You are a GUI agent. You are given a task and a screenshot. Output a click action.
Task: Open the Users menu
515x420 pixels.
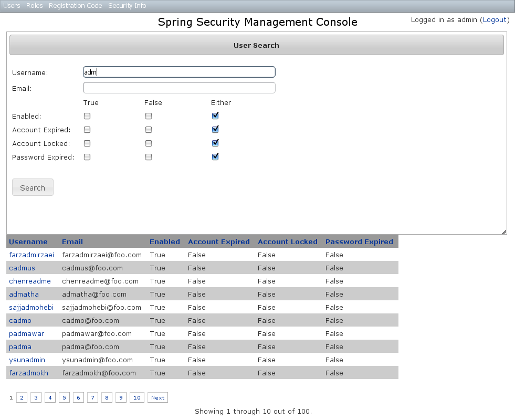(12, 6)
